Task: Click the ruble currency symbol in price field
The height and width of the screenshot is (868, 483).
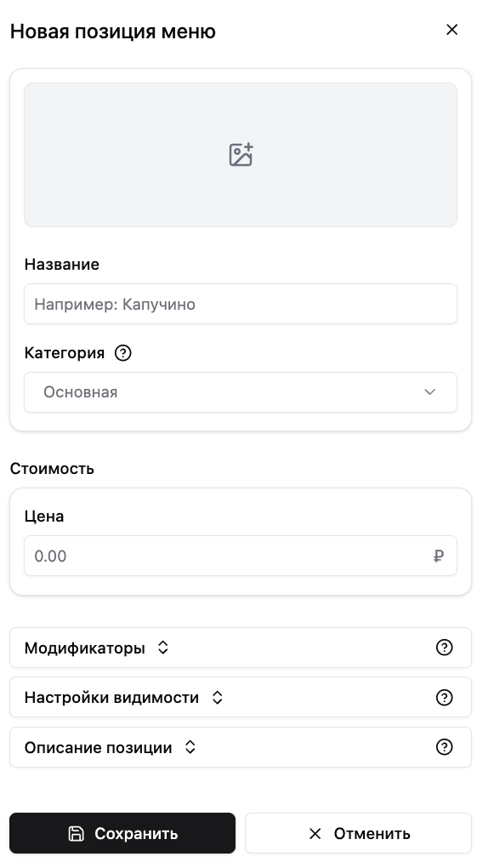Action: (438, 556)
